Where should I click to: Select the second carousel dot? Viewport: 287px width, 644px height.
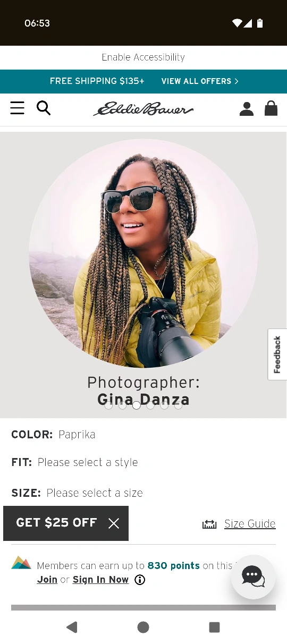123,405
